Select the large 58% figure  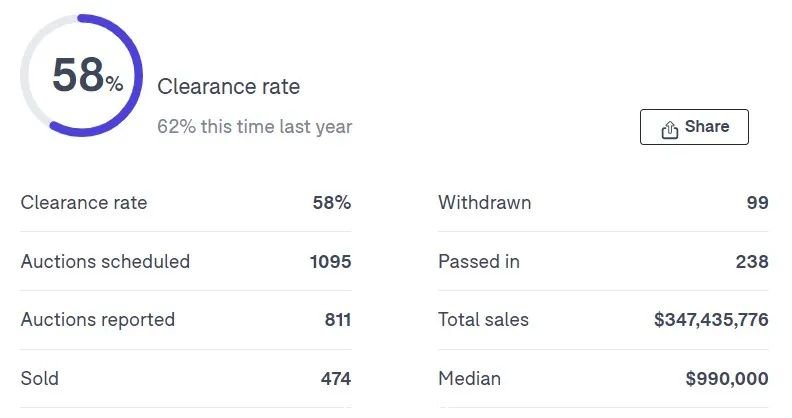[87, 75]
